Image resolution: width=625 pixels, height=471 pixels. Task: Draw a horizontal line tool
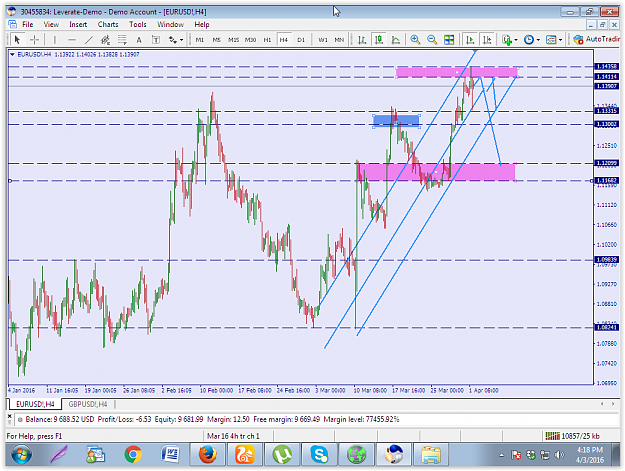point(72,40)
